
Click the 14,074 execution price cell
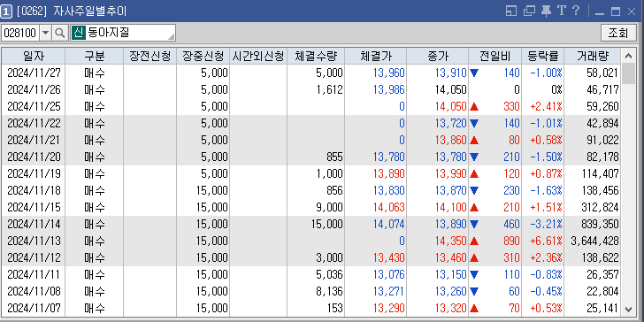pos(375,225)
